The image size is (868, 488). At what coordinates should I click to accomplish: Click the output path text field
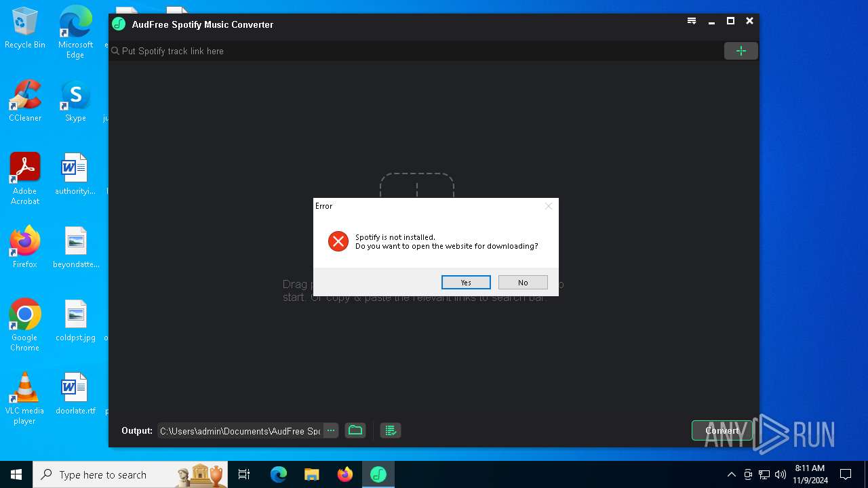pyautogui.click(x=240, y=430)
